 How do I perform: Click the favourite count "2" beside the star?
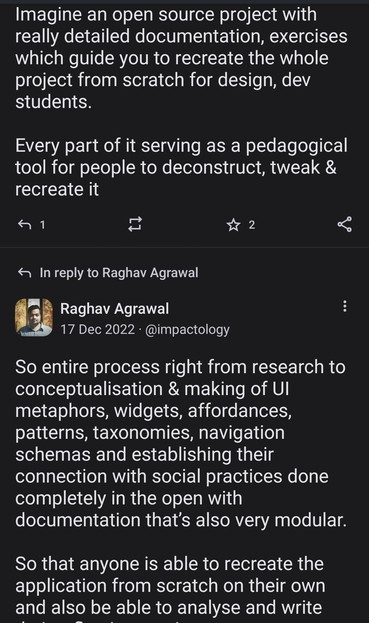(251, 225)
